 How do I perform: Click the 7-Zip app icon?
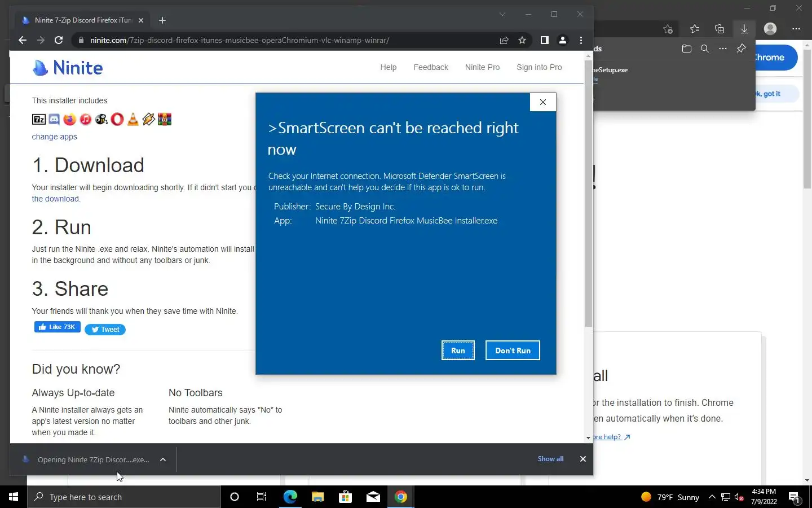39,119
